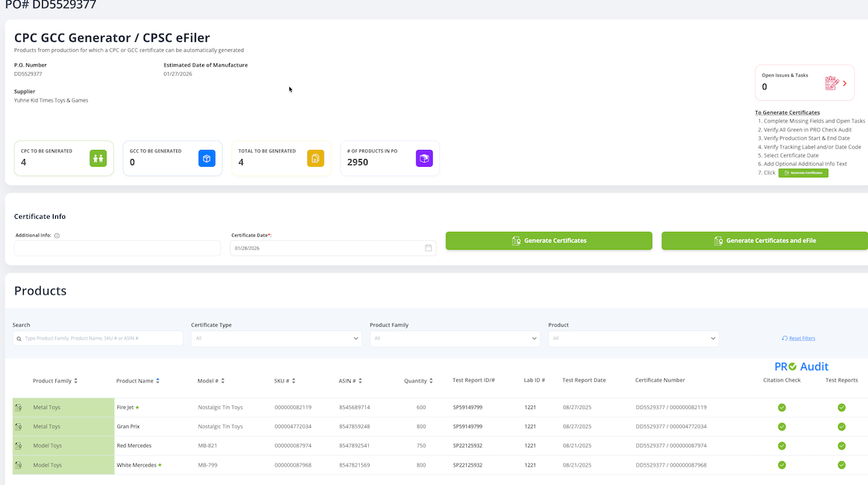Click the search magnifier icon

(x=19, y=337)
